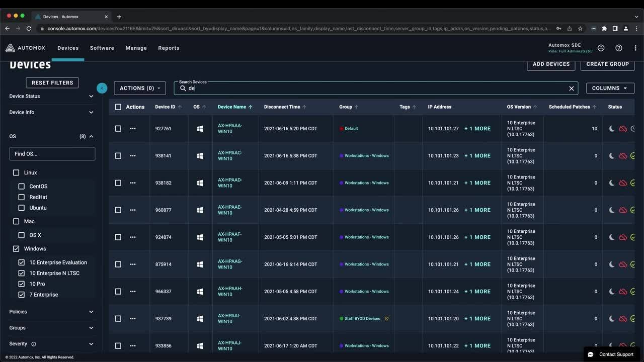Click the Automox logo icon
This screenshot has width=644, height=362.
[x=10, y=48]
